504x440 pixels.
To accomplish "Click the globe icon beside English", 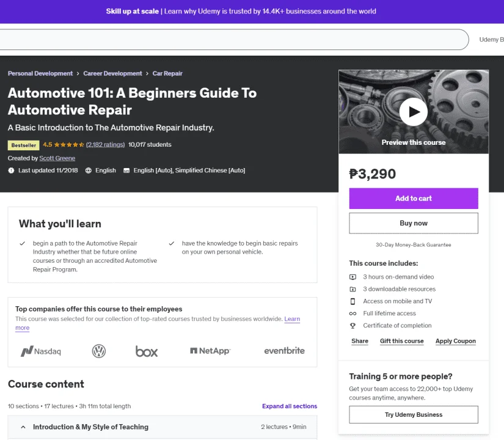I will coord(89,170).
